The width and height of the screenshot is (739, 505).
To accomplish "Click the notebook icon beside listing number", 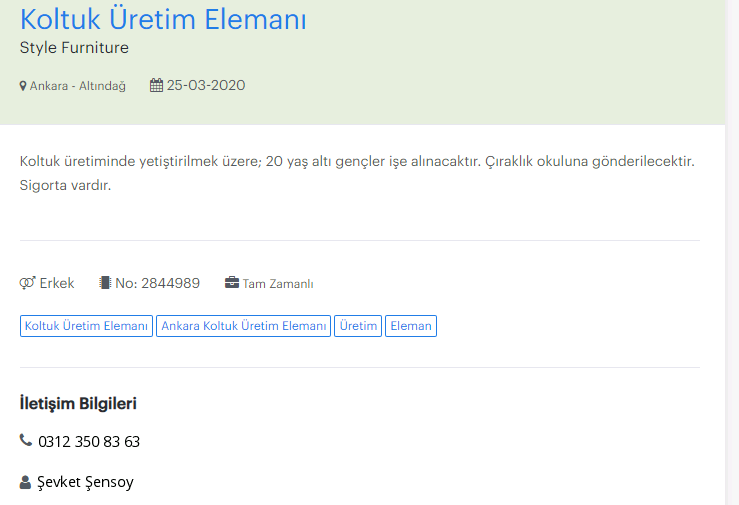I will [x=105, y=283].
